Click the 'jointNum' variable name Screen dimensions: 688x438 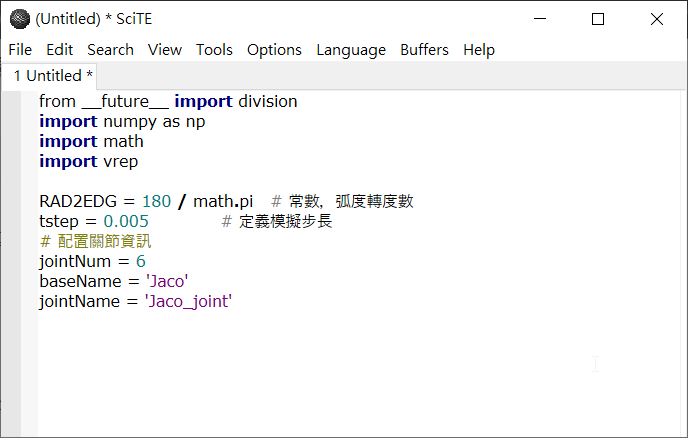pos(75,262)
